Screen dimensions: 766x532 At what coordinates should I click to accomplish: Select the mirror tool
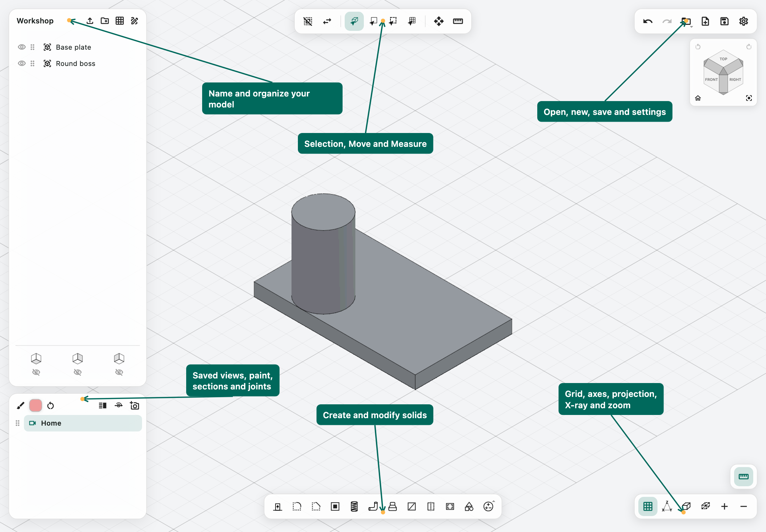[x=431, y=506]
